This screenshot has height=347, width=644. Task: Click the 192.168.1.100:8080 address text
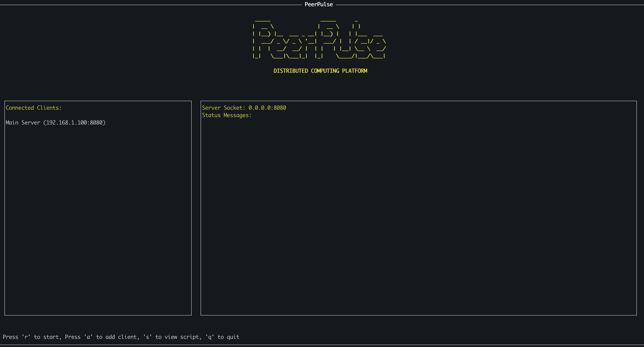pyautogui.click(x=74, y=123)
